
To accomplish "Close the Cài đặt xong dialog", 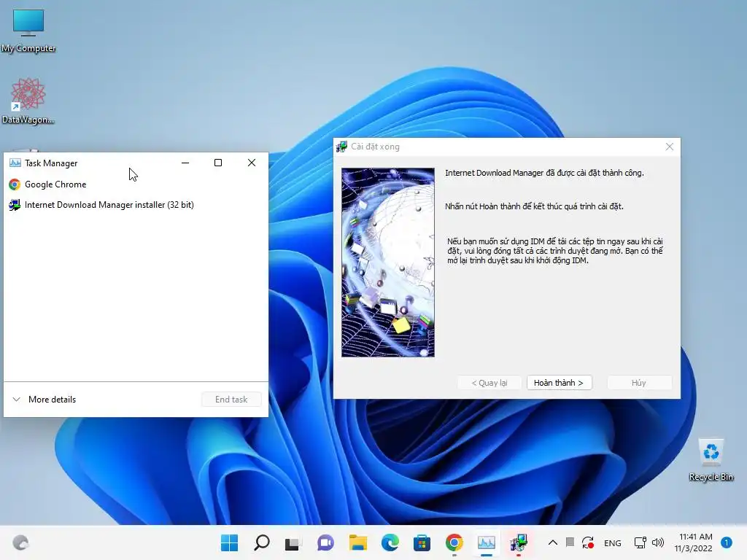I will [670, 147].
